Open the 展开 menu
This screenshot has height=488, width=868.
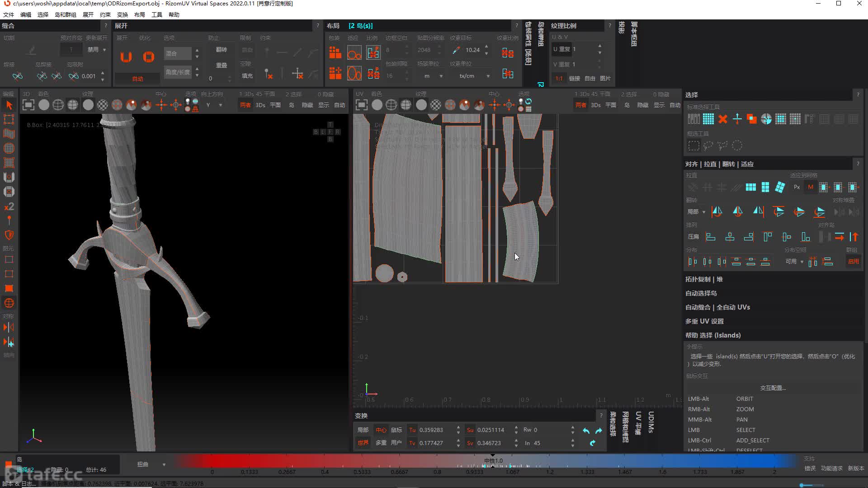[88, 15]
